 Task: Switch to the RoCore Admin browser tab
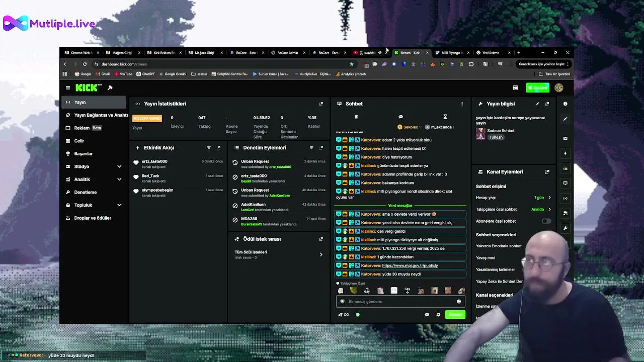click(288, 53)
